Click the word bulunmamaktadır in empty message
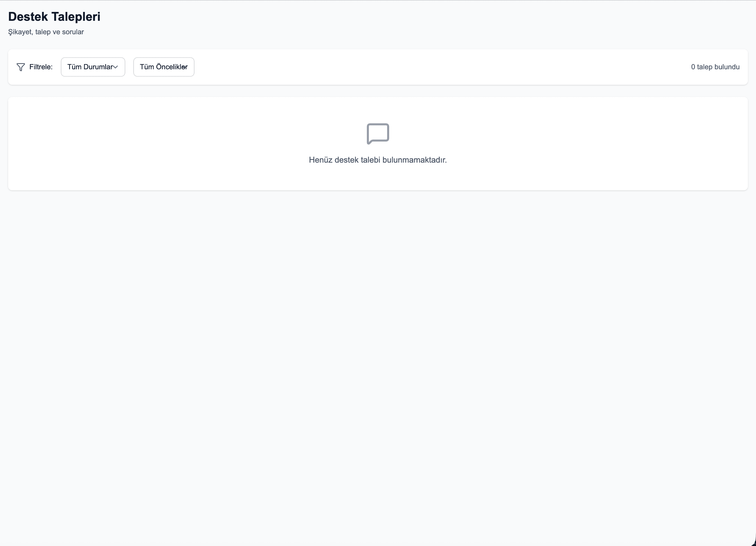The width and height of the screenshot is (756, 546). point(414,160)
